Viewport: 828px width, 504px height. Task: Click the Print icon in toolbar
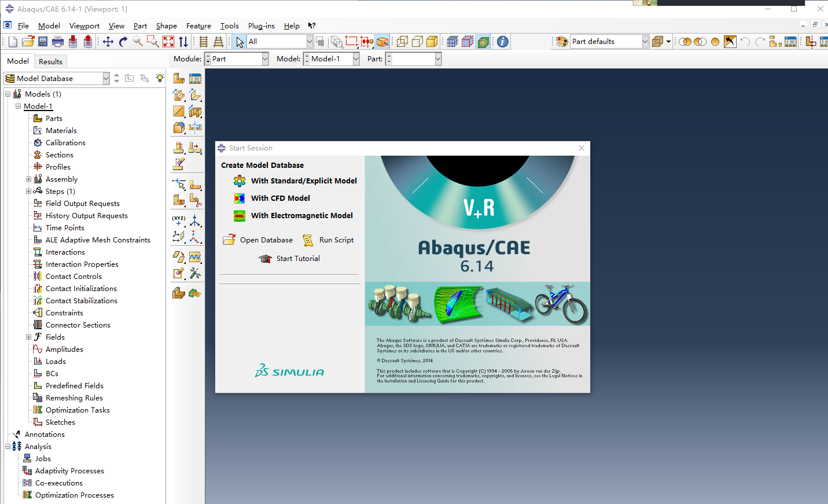[x=58, y=42]
